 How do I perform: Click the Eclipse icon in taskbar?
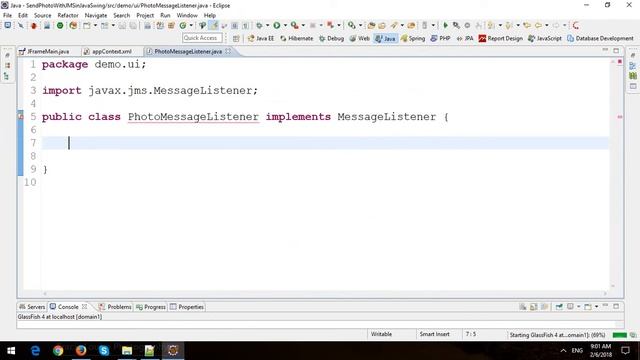(x=173, y=350)
